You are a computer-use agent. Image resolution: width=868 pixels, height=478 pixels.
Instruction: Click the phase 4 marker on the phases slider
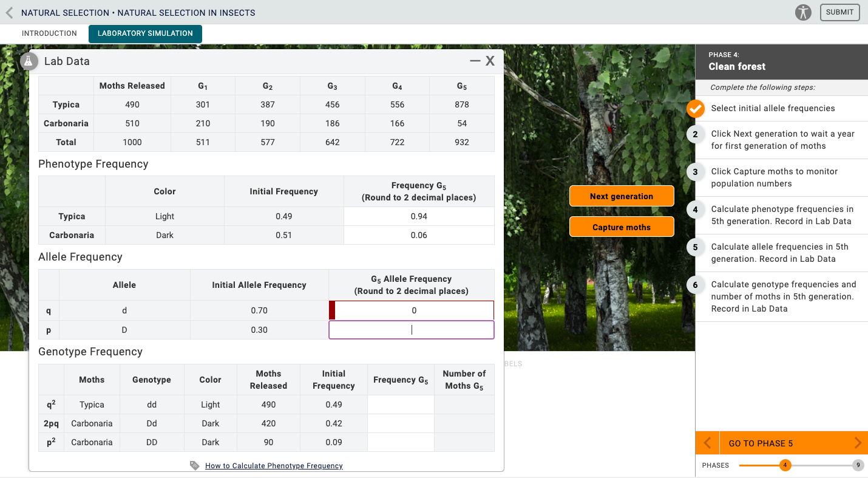pyautogui.click(x=785, y=465)
